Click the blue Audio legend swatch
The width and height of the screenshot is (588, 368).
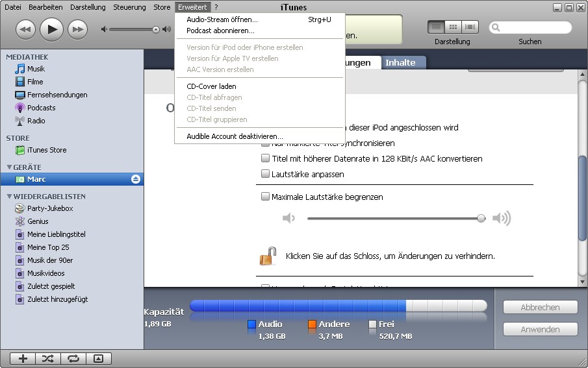click(x=251, y=324)
